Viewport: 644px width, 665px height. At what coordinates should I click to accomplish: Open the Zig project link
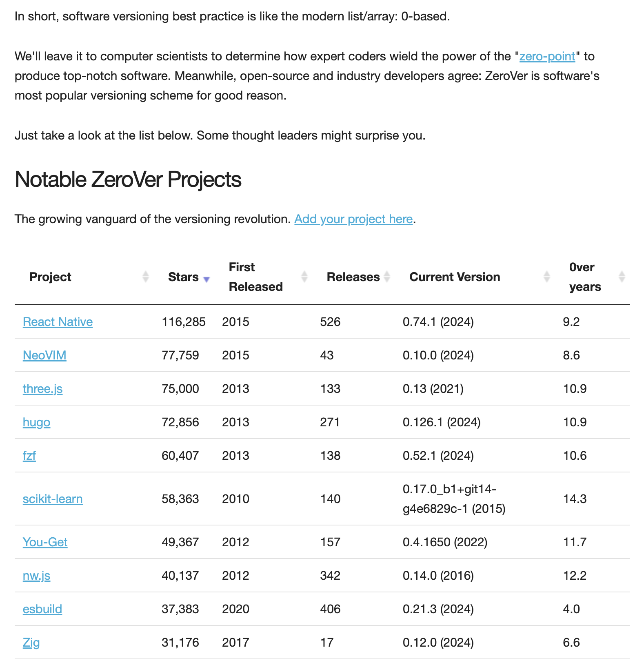coord(31,643)
